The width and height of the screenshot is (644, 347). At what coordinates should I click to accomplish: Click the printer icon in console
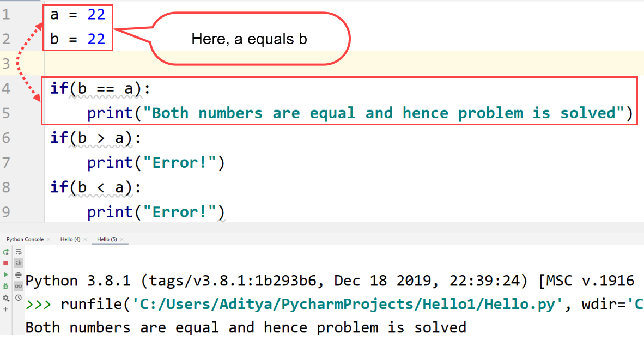18,275
